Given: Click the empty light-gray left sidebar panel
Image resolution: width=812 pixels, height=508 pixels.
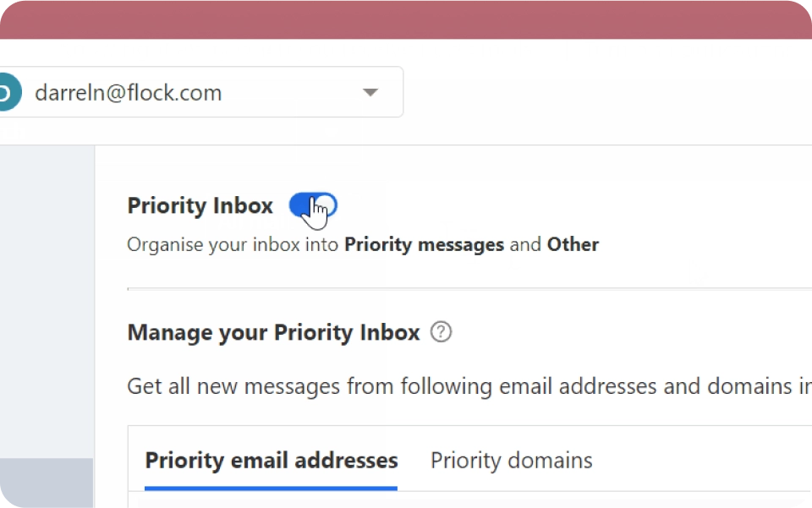Looking at the screenshot, I should (47, 296).
